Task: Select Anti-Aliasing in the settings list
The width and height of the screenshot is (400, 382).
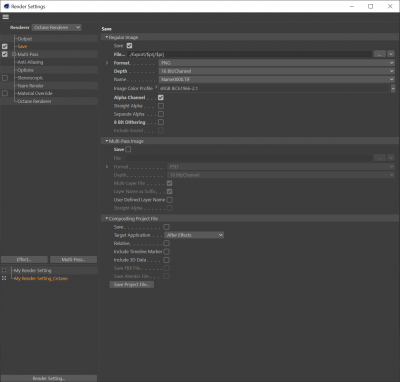Action: point(30,62)
